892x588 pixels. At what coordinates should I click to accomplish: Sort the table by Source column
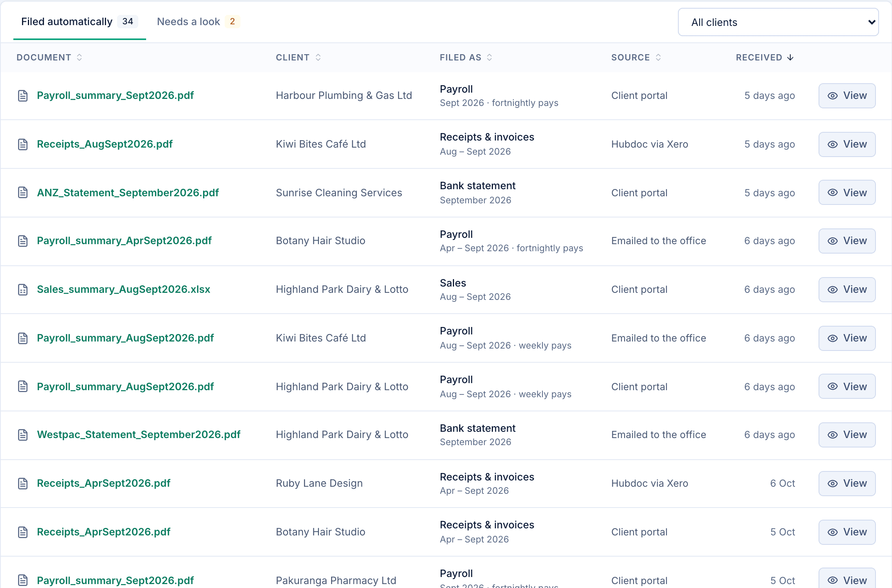tap(636, 57)
